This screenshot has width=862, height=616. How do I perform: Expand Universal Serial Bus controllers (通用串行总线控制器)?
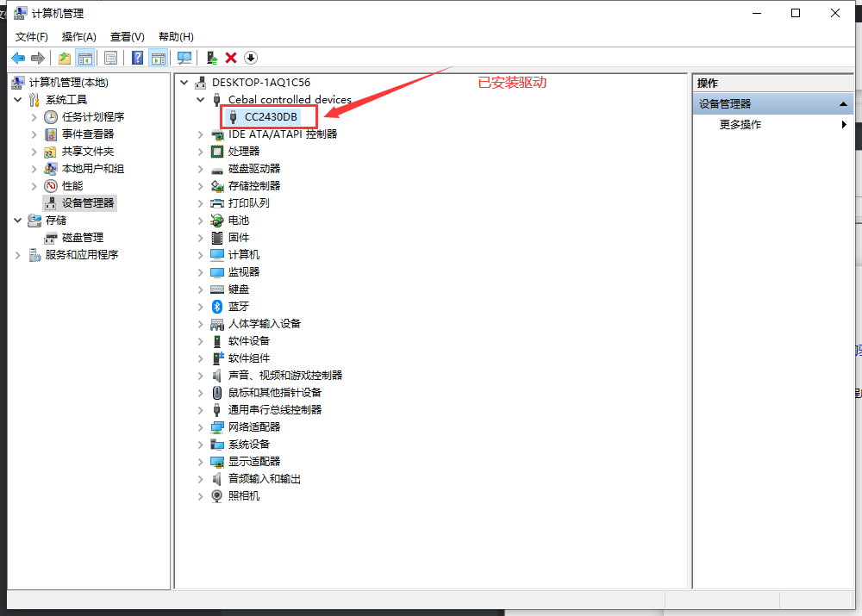[201, 410]
